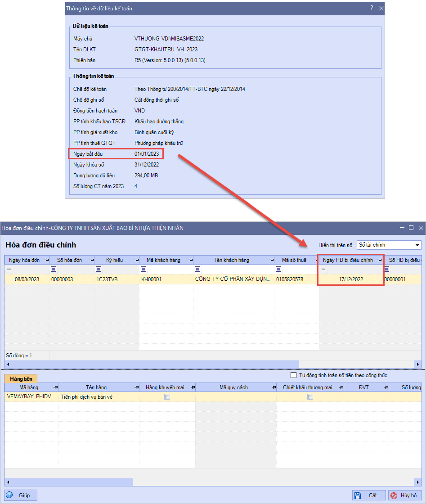Open filter operator dropdown for Mã số thuế
This screenshot has width=426, height=504.
click(278, 269)
